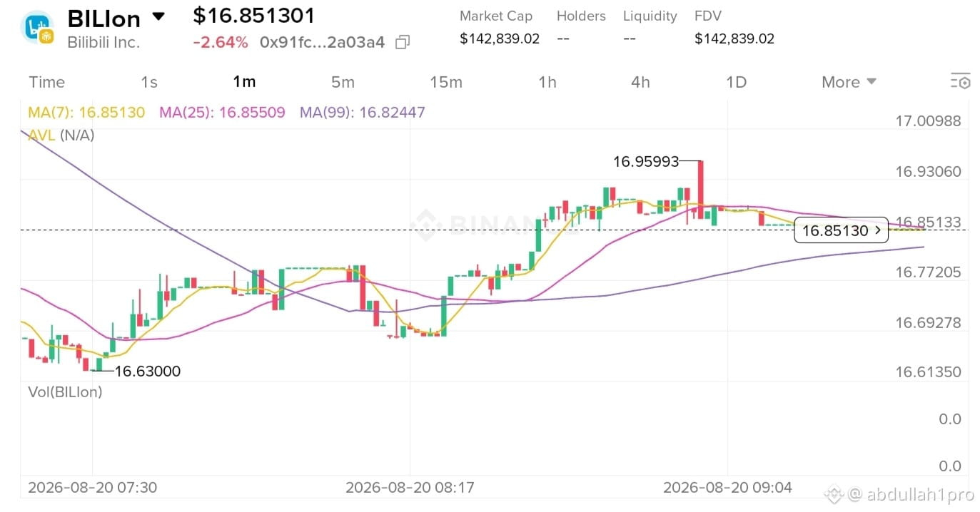Expand the 16.85130 current price tag

coord(842,230)
